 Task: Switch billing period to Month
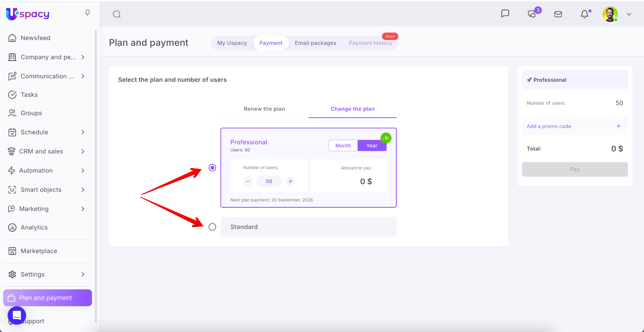point(343,146)
